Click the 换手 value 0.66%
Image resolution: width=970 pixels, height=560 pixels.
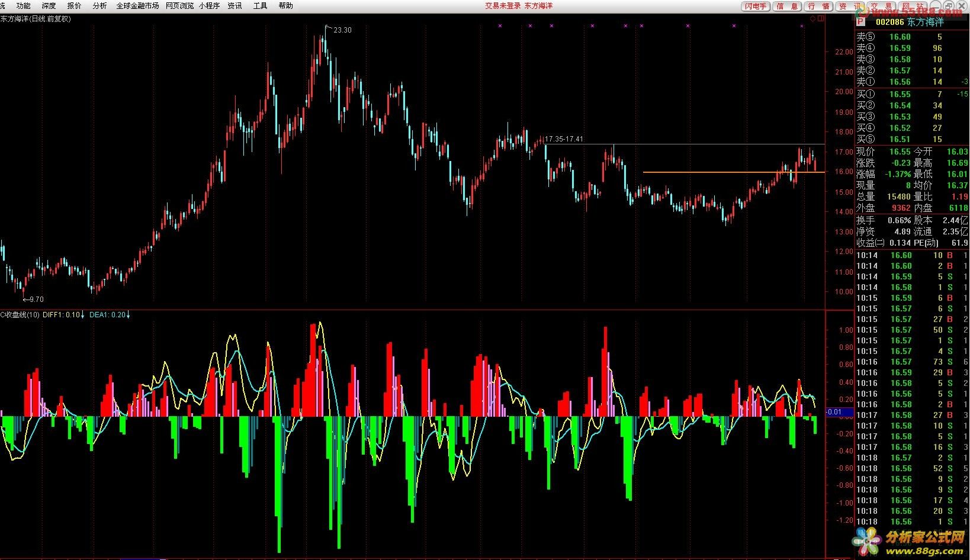tap(899, 220)
